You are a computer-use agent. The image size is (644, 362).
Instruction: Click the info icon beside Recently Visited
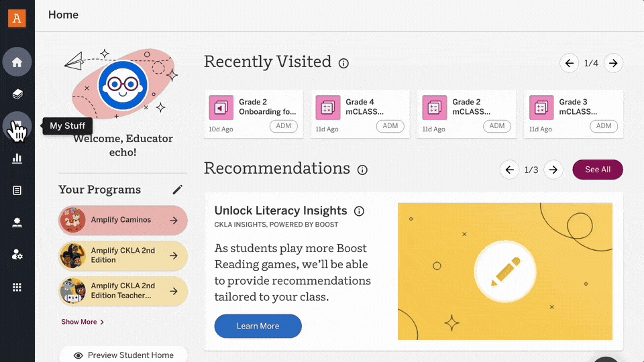[343, 64]
